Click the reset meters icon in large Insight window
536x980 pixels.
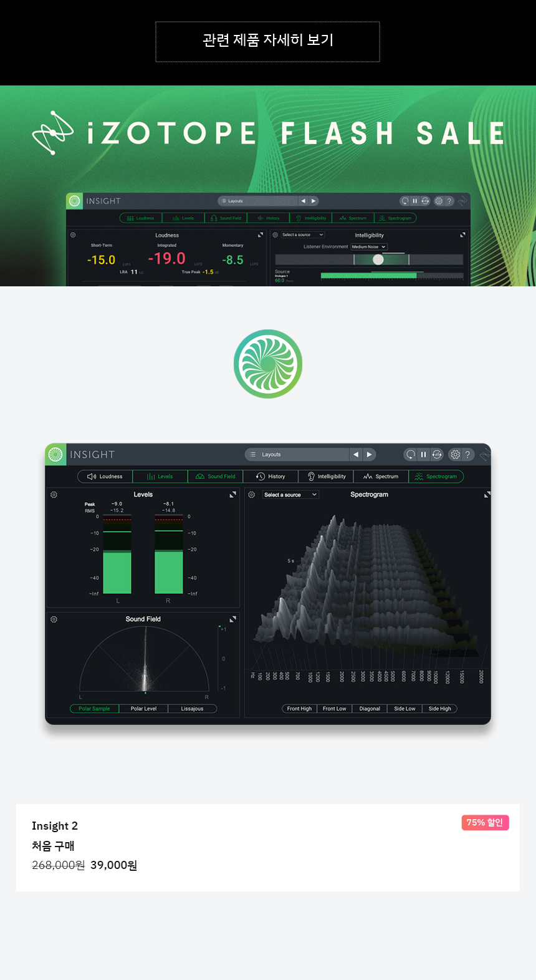click(x=410, y=454)
